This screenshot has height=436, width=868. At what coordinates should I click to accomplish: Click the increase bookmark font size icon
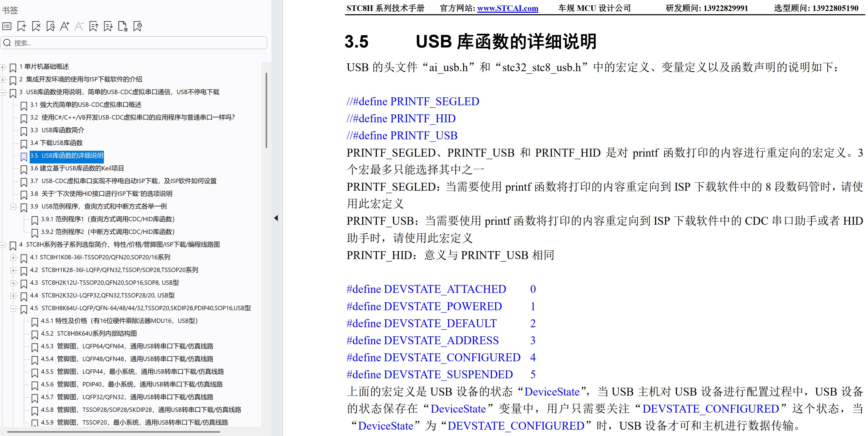tap(65, 26)
